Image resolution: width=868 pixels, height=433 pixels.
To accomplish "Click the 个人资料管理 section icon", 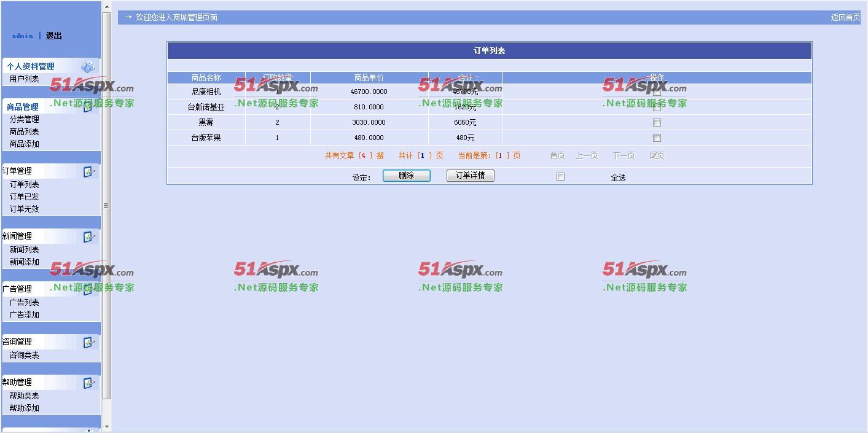I will click(88, 67).
